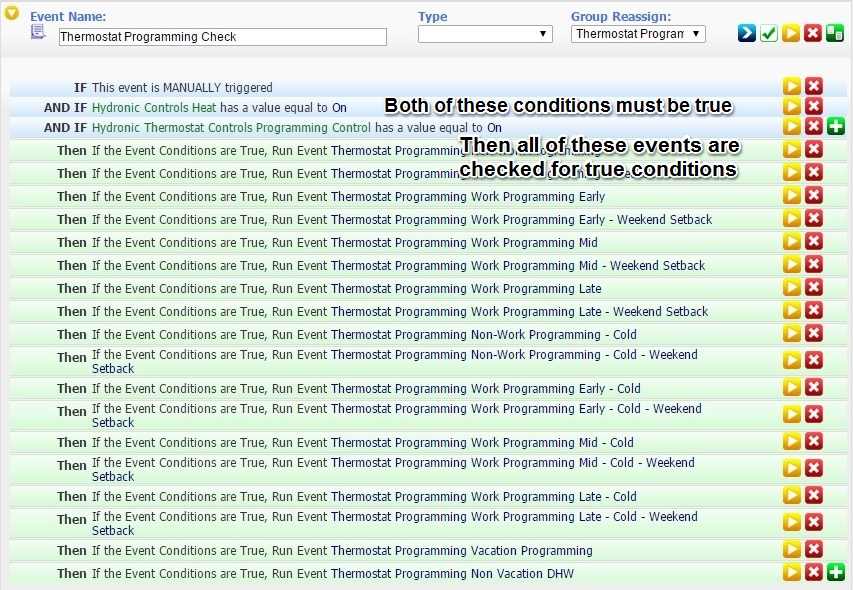Delete the MANUALLY triggered condition
The width and height of the screenshot is (853, 590).
click(x=814, y=86)
